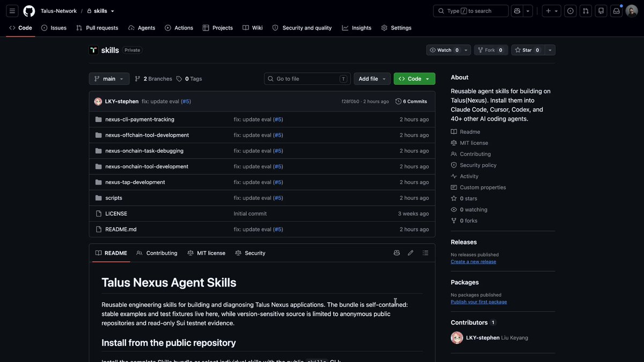This screenshot has height=362, width=644.
Task: Edit the README with pencil icon
Action: tap(411, 253)
